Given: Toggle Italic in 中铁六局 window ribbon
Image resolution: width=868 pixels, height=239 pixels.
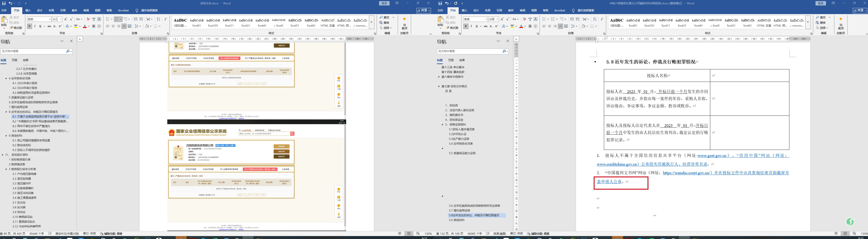Looking at the screenshot, I should coord(471,26).
